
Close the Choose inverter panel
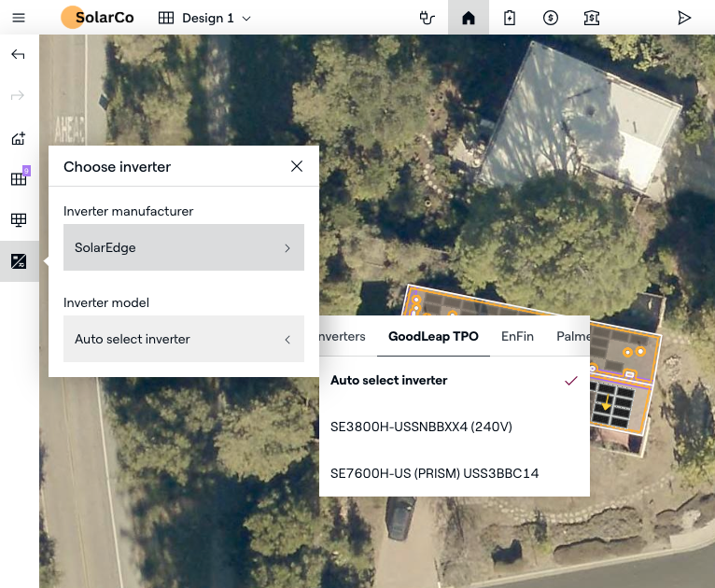click(297, 166)
